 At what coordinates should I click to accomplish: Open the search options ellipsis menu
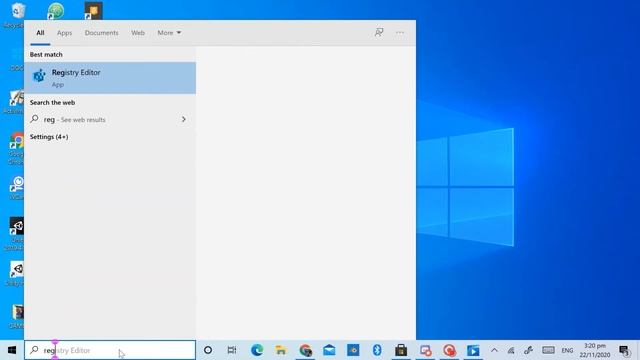400,32
